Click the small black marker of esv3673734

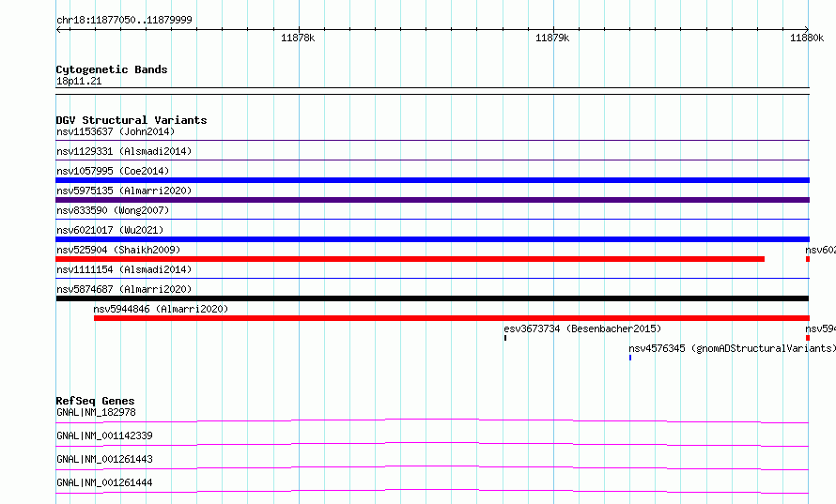point(505,338)
